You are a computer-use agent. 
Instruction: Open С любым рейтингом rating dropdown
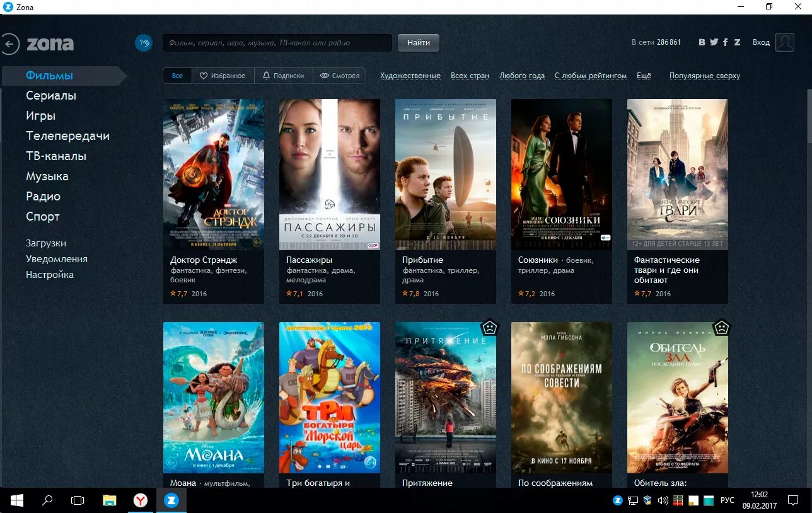[591, 76]
